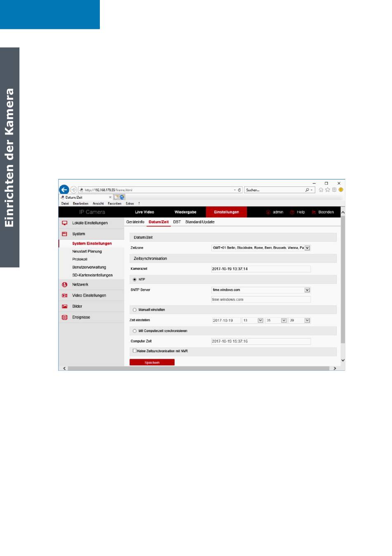Open the Wiedergabe tab

[185, 212]
